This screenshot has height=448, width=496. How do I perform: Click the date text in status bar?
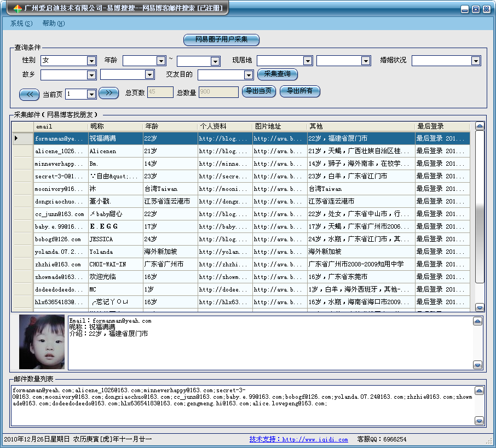coord(78,439)
